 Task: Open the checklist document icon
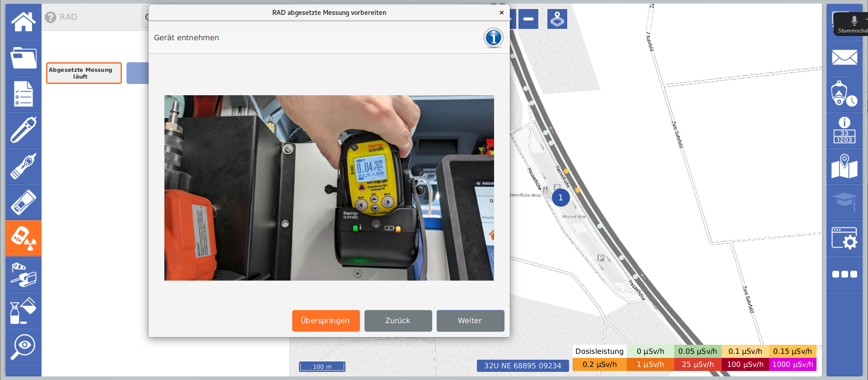(x=23, y=94)
